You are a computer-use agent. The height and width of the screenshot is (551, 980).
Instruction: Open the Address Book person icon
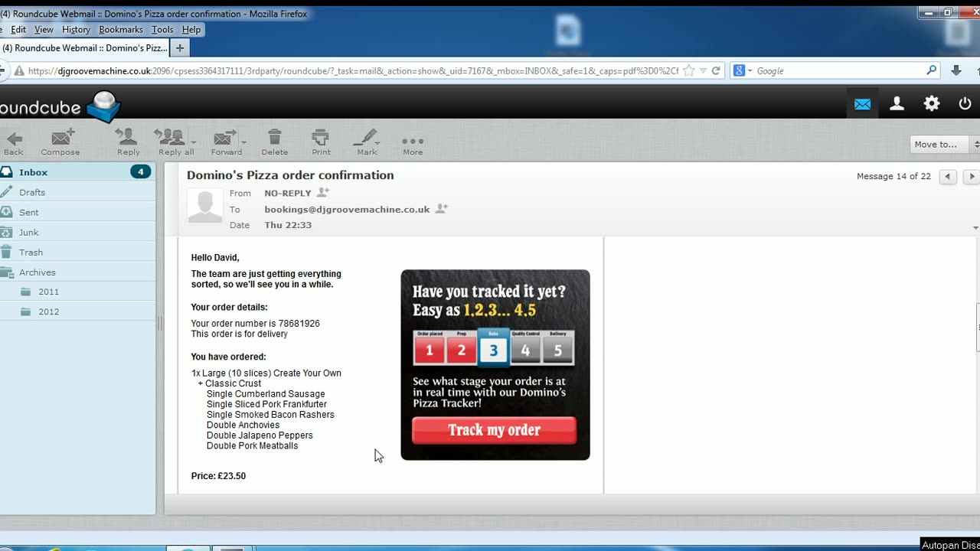coord(897,103)
